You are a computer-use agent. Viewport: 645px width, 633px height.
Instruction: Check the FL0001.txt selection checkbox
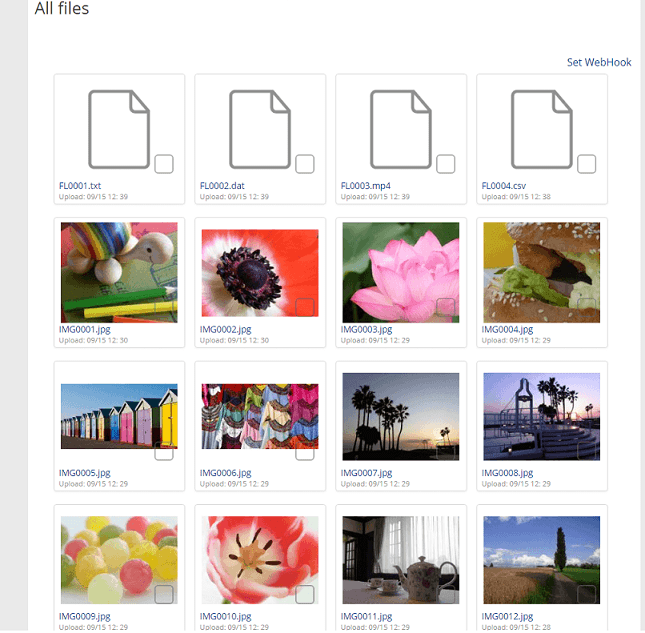[164, 164]
